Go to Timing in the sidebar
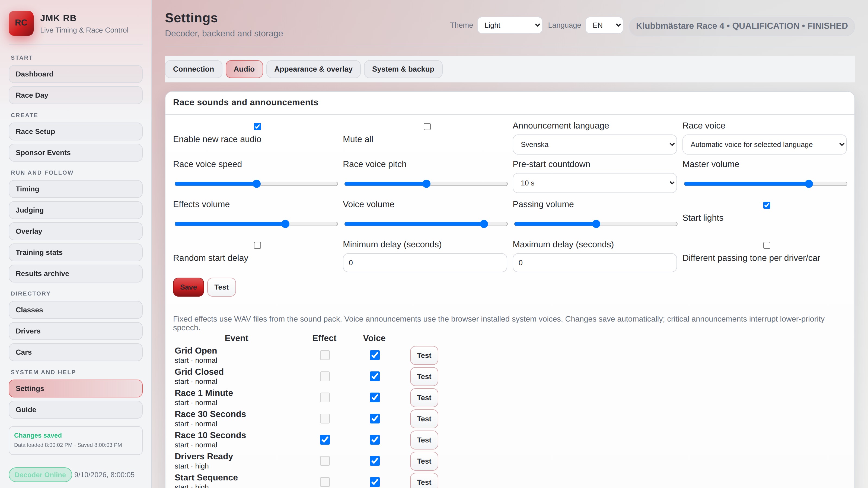Screen dimensions: 868x488 pyautogui.click(x=75, y=189)
